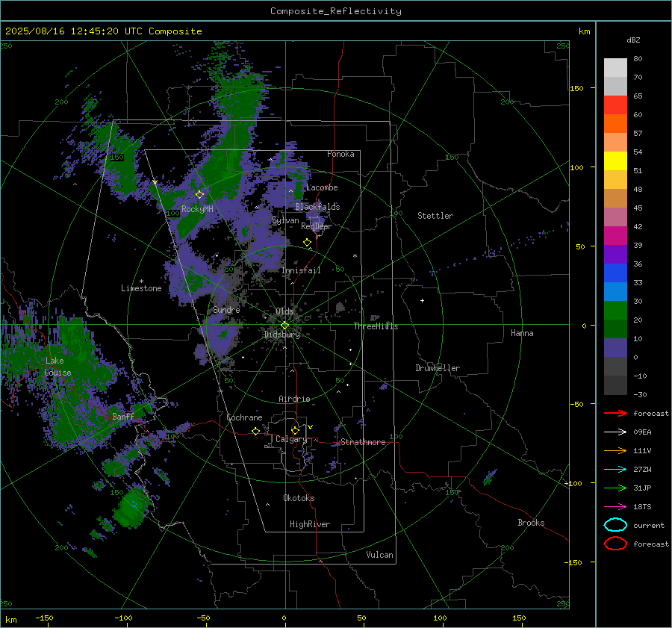Click the Sylvan location label
Screen dimensions: 672x628
(x=285, y=220)
